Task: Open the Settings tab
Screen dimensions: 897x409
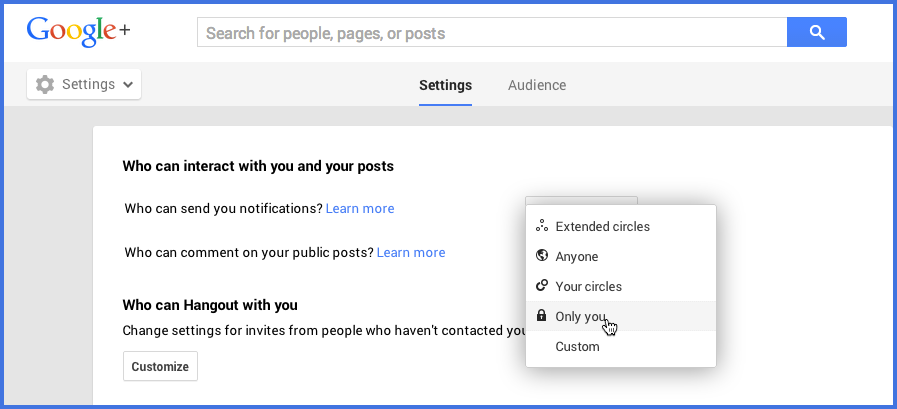Action: pos(445,85)
